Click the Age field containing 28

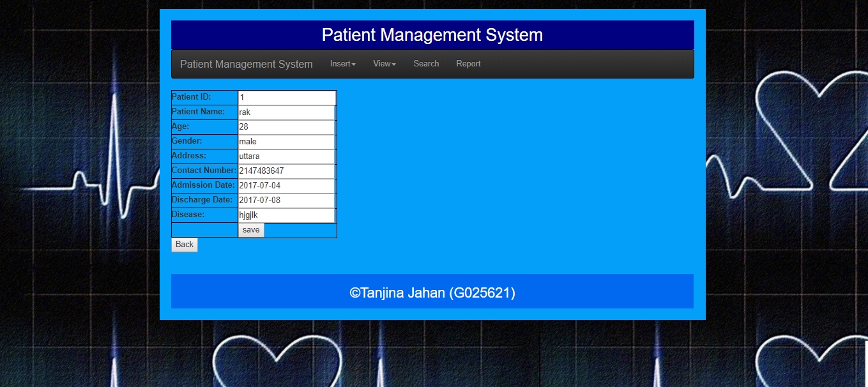tap(286, 127)
